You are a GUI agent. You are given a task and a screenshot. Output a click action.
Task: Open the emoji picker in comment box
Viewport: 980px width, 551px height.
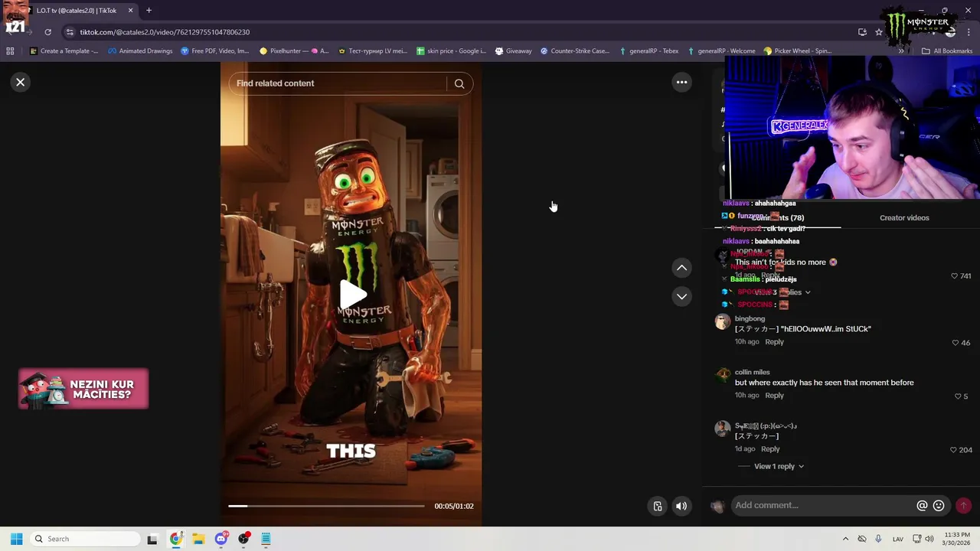[x=939, y=505]
